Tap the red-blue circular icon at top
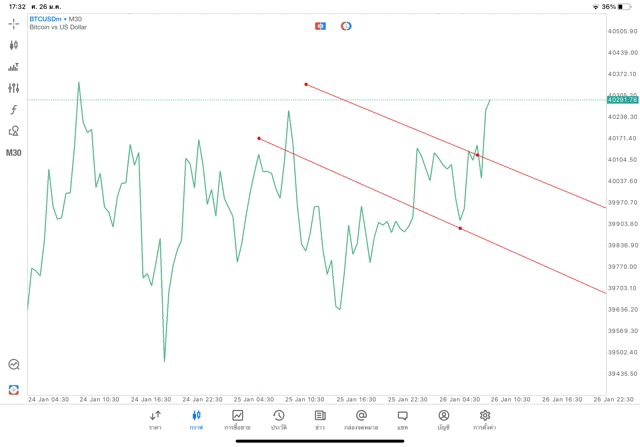The width and height of the screenshot is (640, 447). (346, 25)
